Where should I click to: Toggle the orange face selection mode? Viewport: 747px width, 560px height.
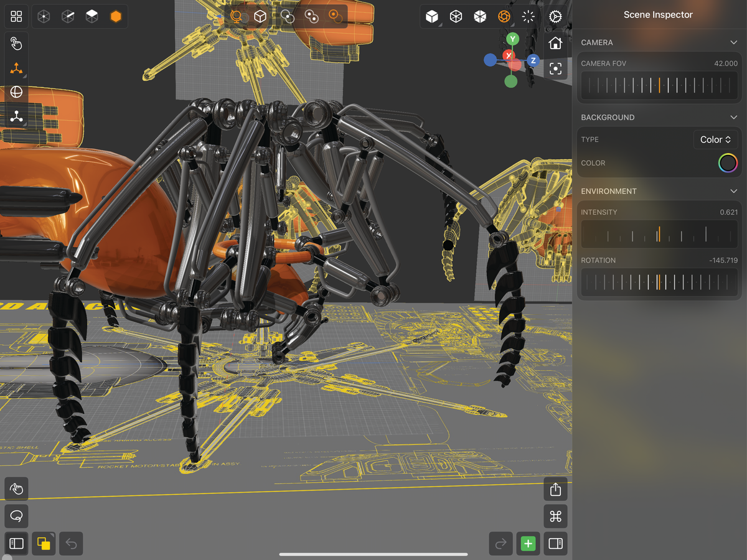point(116,16)
